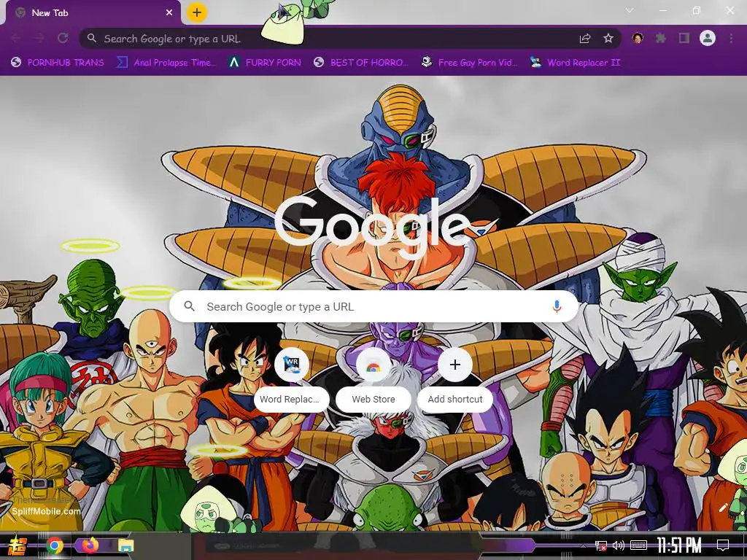Open the Windows Start menu
Image resolution: width=747 pixels, height=560 pixels.
click(x=18, y=545)
